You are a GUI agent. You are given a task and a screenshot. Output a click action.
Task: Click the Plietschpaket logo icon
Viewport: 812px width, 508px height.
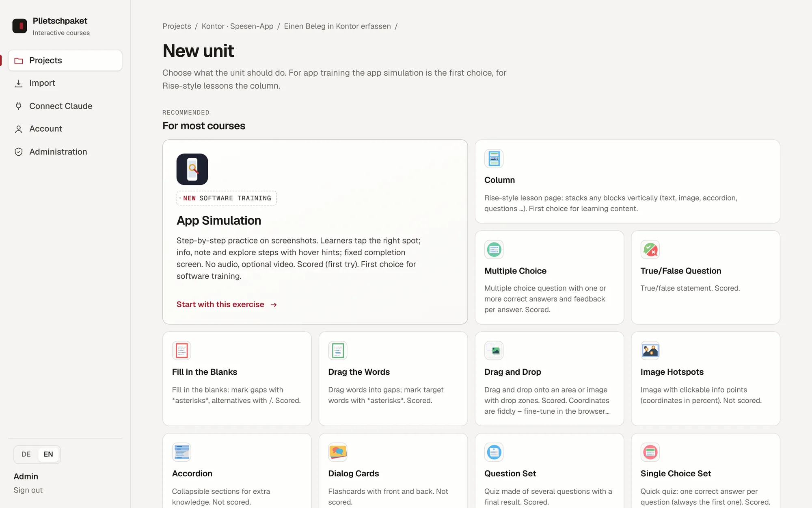point(19,26)
